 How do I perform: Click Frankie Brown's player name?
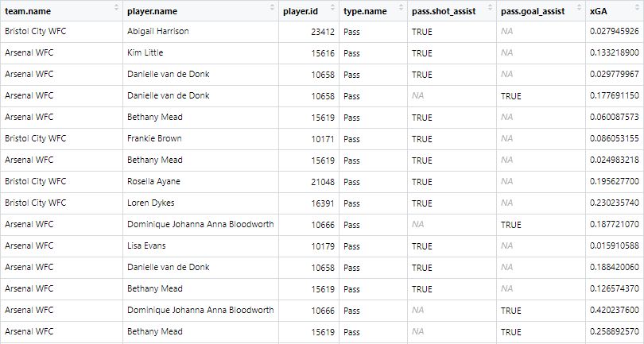154,139
